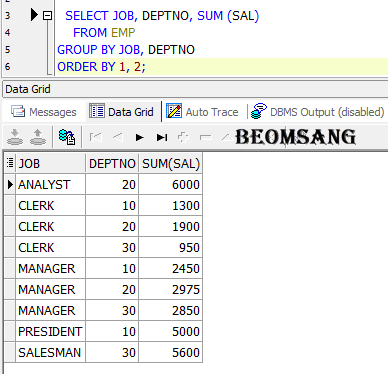This screenshot has width=388, height=374.
Task: Select the PRESIDENT cell
Action: tap(50, 331)
